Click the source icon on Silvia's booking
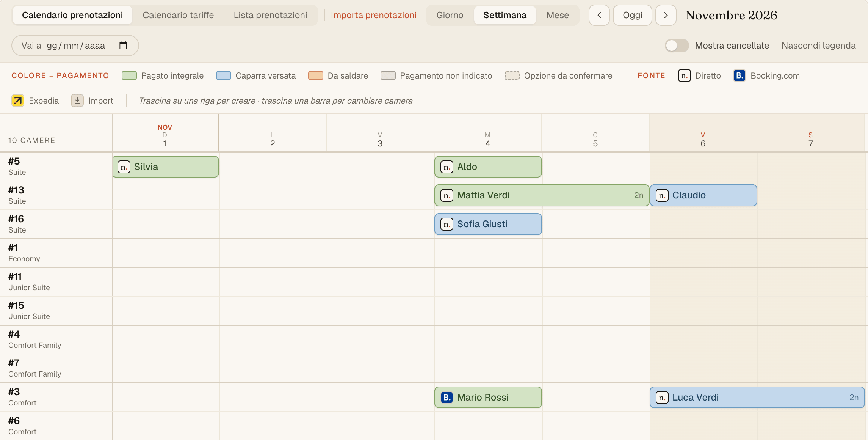This screenshot has width=868, height=440. point(124,167)
